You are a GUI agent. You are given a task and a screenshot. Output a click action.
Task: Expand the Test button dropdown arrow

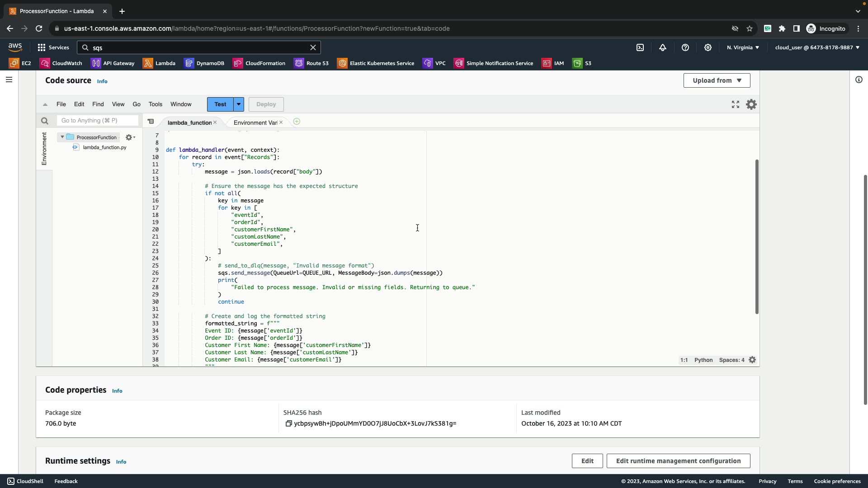click(x=239, y=104)
